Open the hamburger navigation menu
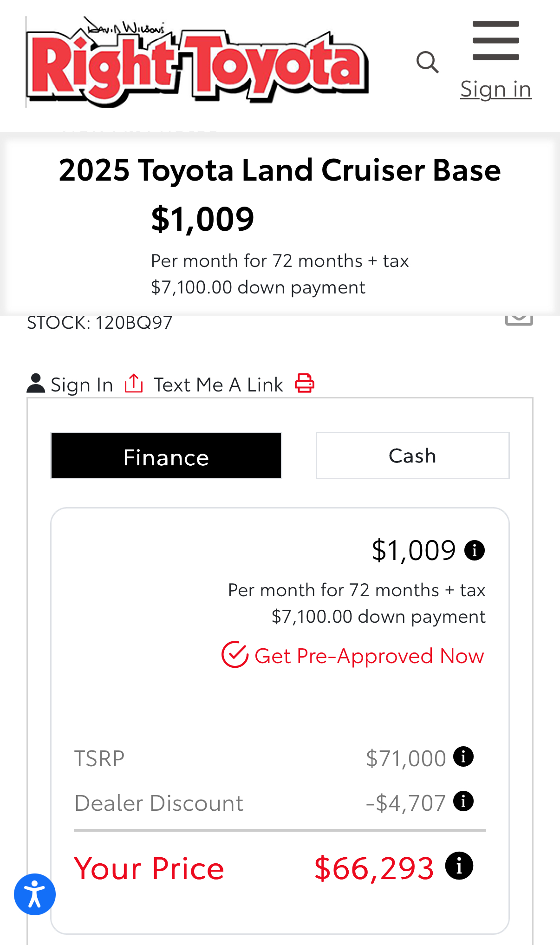 [495, 40]
